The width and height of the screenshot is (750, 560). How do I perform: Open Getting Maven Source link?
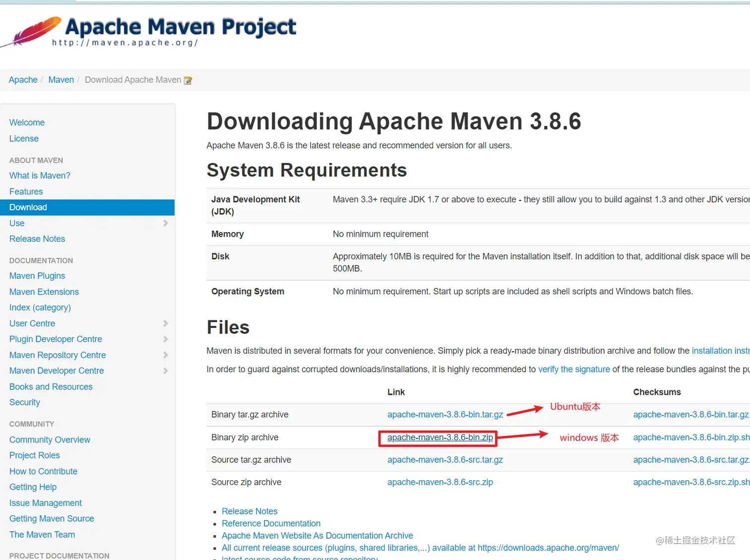(52, 518)
